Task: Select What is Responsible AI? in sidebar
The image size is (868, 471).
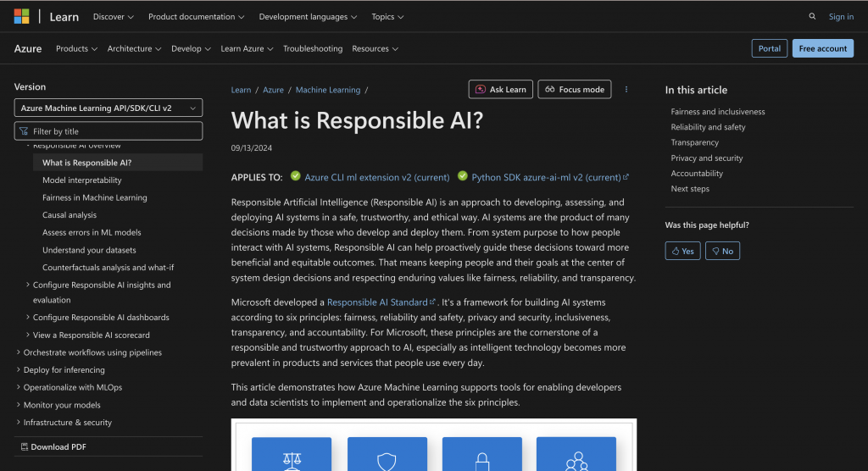Action: point(118,163)
